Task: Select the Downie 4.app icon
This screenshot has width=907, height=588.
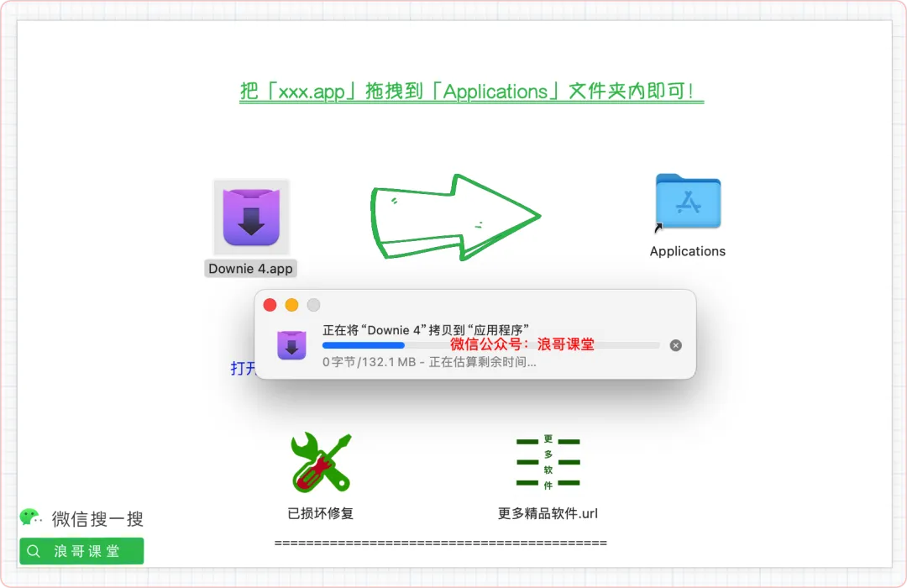Action: click(251, 218)
